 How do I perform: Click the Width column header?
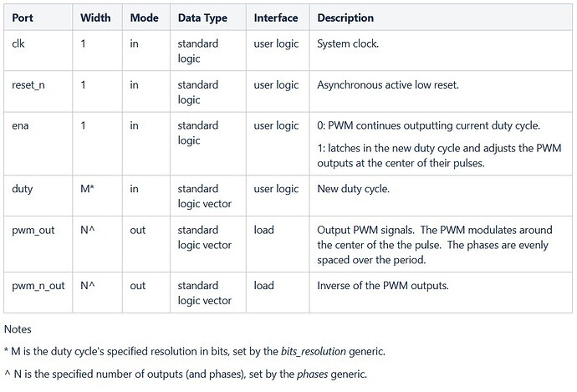coord(94,17)
